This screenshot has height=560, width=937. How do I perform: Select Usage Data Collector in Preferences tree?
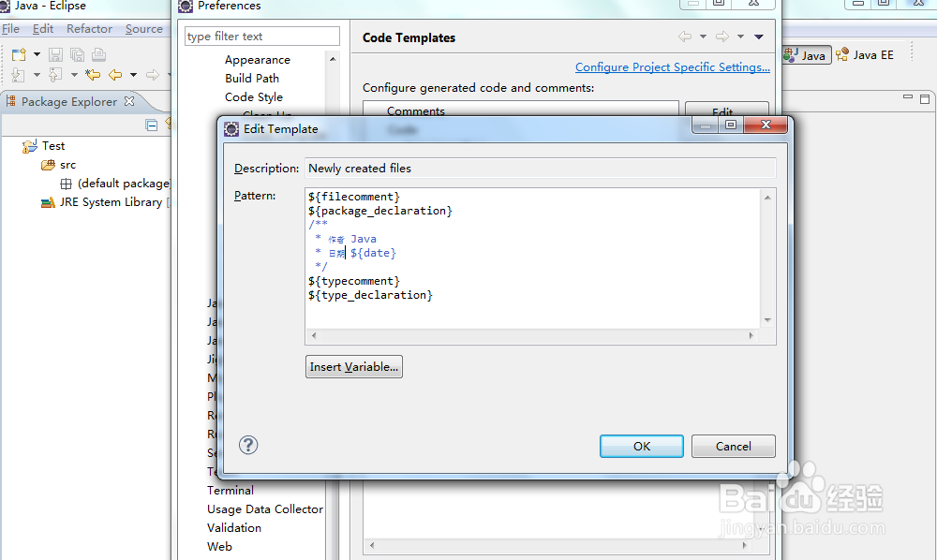pos(265,509)
